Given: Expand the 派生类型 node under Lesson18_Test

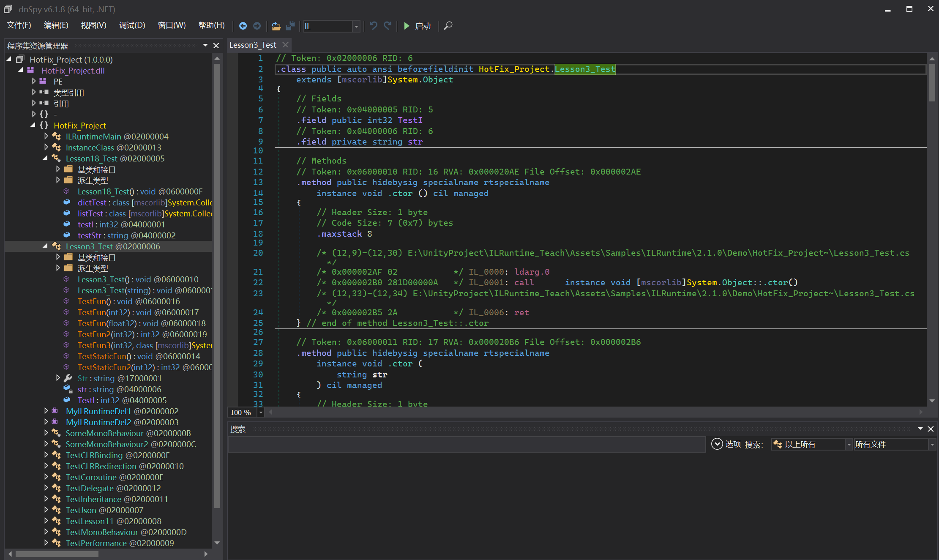Looking at the screenshot, I should point(58,180).
